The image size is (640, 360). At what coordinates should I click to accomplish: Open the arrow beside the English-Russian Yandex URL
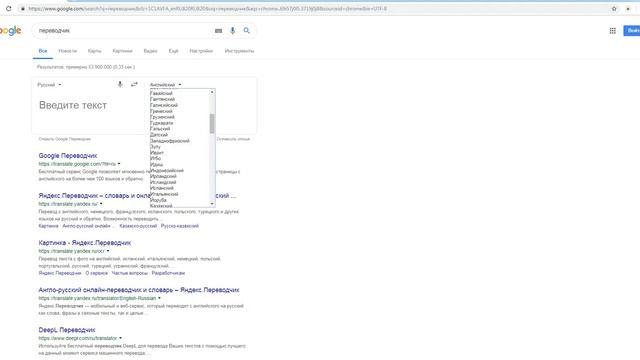click(159, 298)
